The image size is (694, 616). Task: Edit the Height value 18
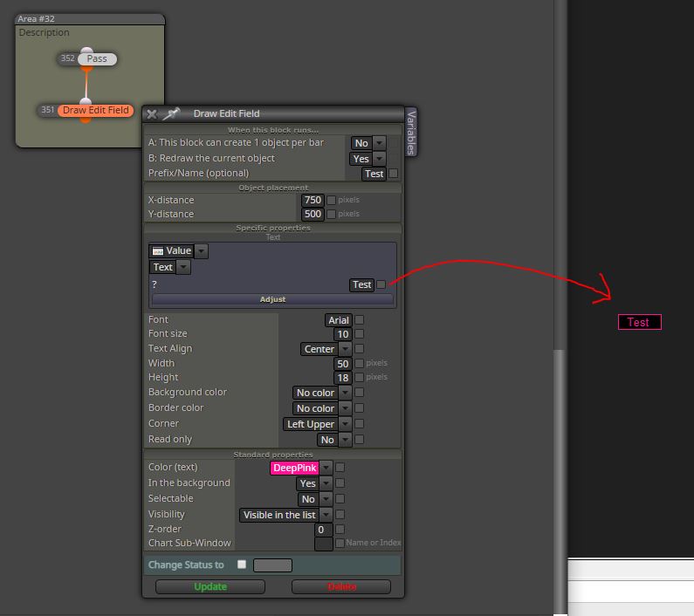tap(343, 378)
